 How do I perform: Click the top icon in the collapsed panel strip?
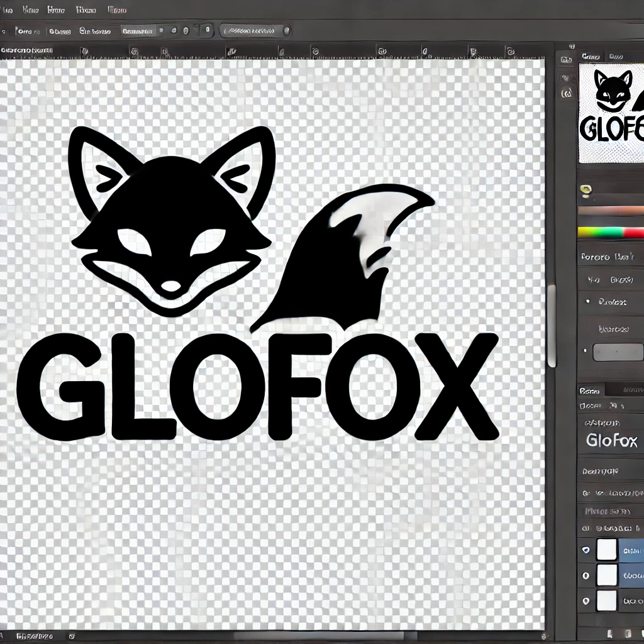(x=567, y=60)
